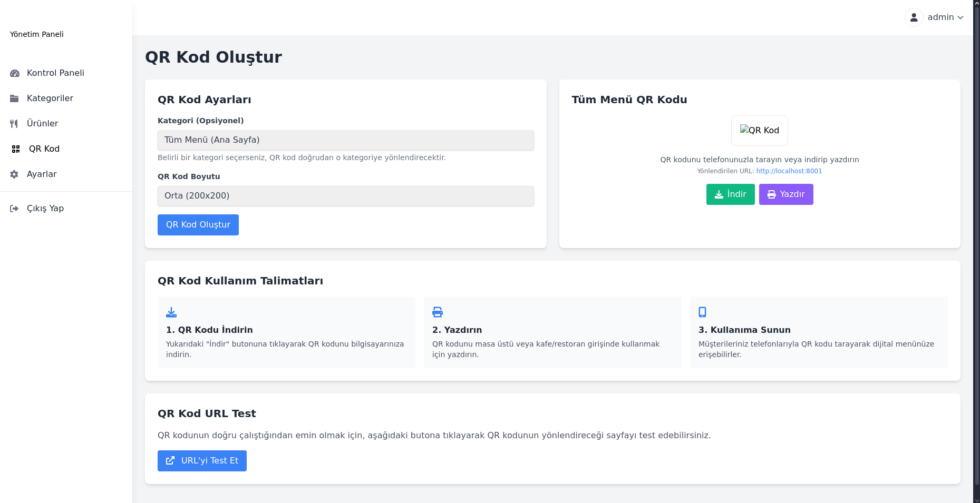This screenshot has width=980, height=503.
Task: Click the broken QR Kod image
Action: [x=759, y=131]
